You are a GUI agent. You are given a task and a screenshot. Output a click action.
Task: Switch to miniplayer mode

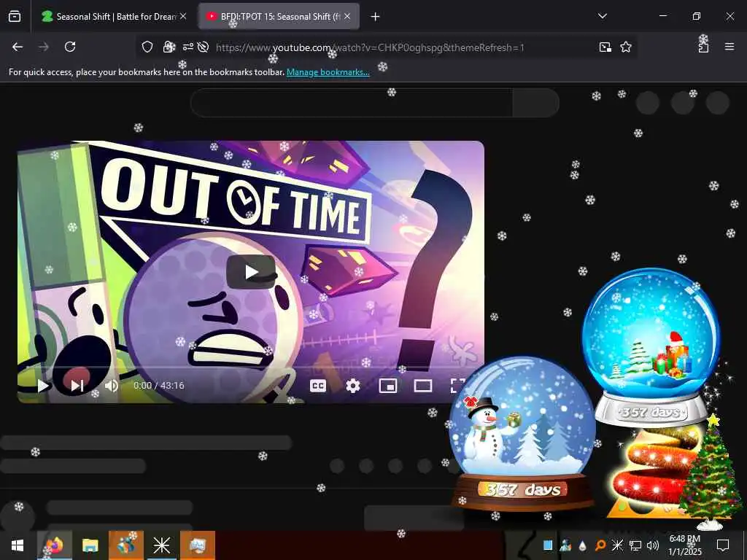[x=388, y=386]
